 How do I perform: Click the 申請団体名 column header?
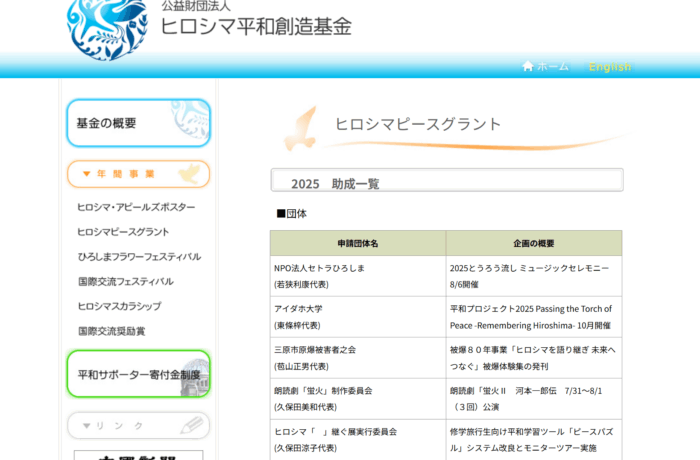click(x=358, y=243)
